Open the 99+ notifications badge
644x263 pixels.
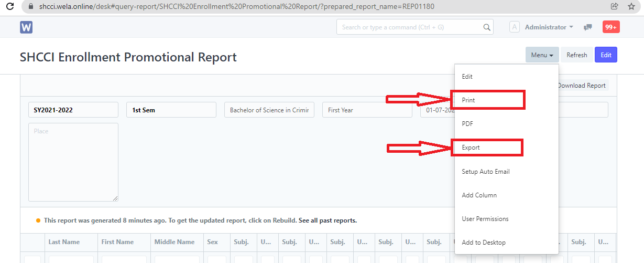pyautogui.click(x=611, y=27)
